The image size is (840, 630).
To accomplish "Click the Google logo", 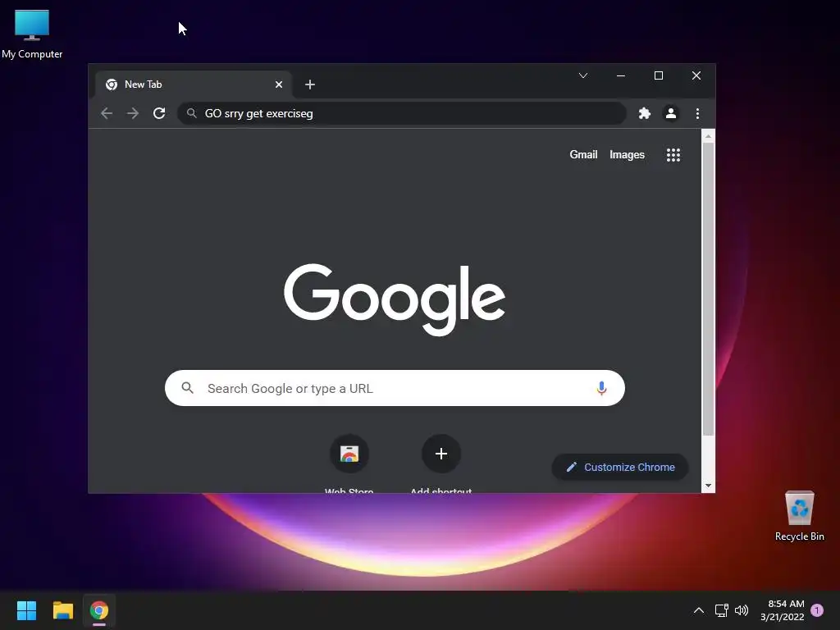I will pos(395,299).
